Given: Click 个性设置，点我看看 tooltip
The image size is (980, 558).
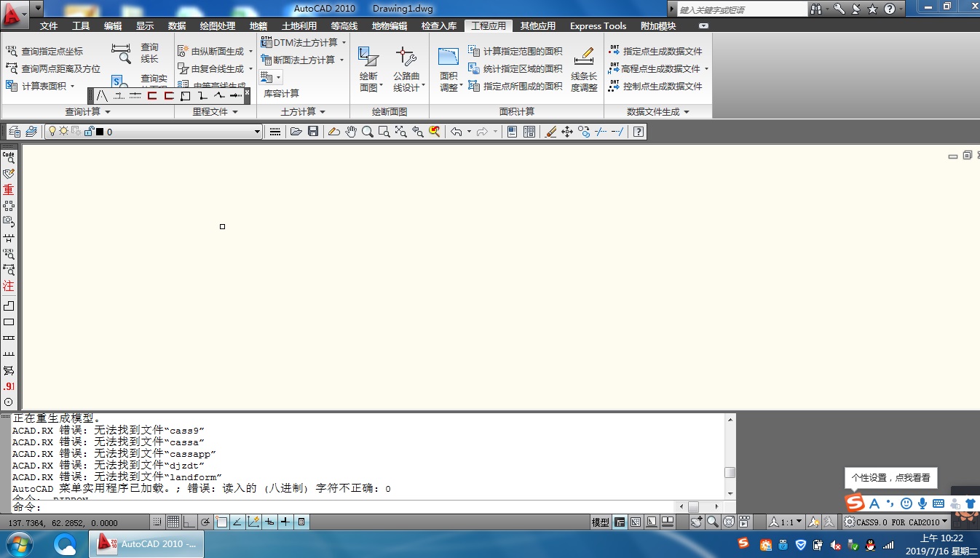Looking at the screenshot, I should (x=890, y=478).
